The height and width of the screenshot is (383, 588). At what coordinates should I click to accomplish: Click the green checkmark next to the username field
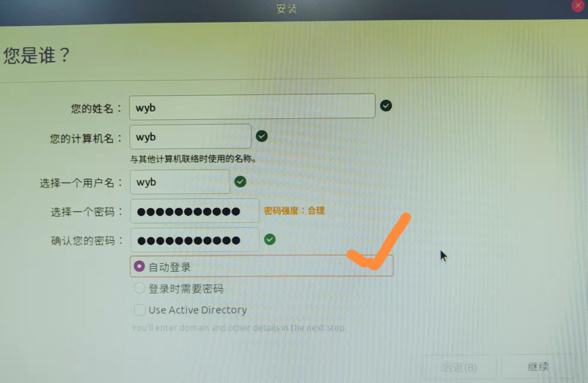tap(240, 181)
